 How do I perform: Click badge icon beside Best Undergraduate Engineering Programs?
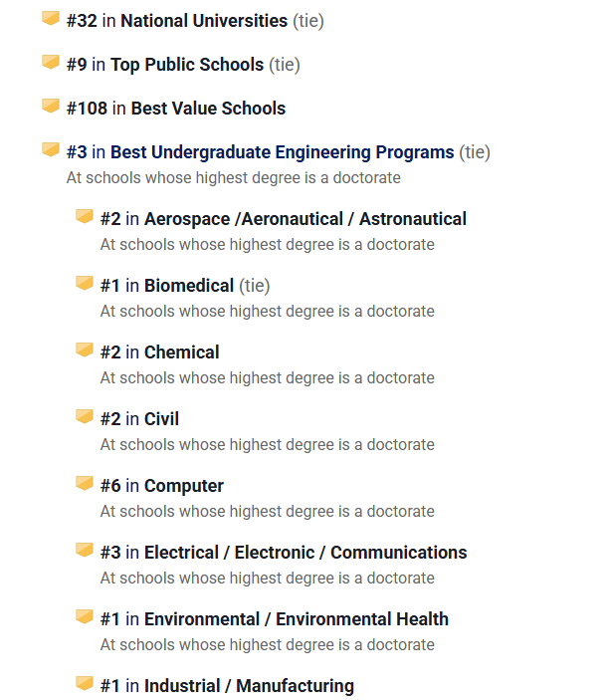coord(51,150)
